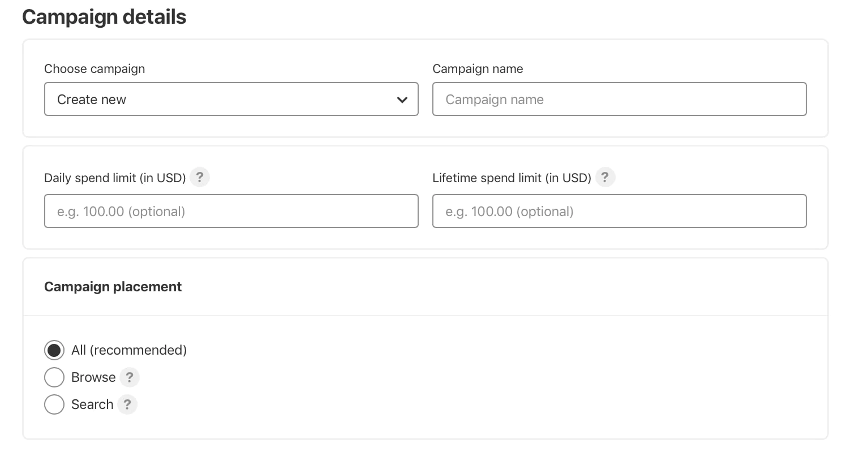Click the "Campaign name" field label
Screen dimensions: 868x474
[x=478, y=69]
